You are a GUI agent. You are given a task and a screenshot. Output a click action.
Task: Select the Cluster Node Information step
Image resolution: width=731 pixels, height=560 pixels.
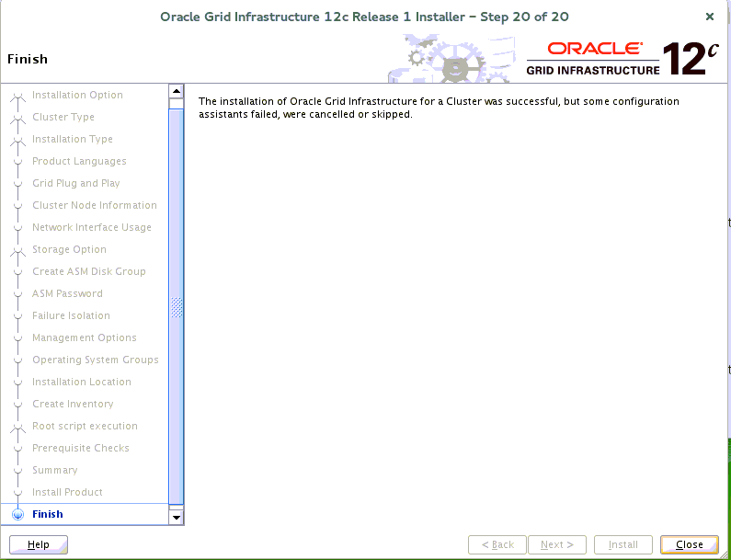95,205
